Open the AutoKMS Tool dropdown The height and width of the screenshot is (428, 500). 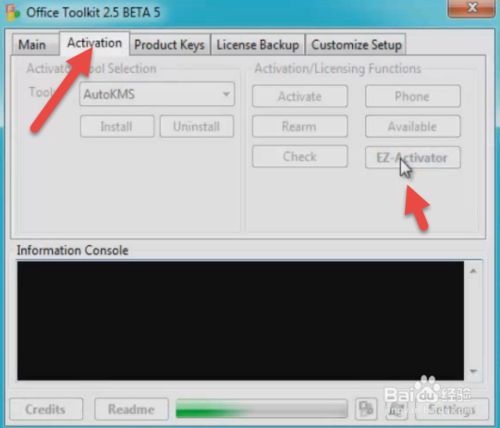point(157,94)
